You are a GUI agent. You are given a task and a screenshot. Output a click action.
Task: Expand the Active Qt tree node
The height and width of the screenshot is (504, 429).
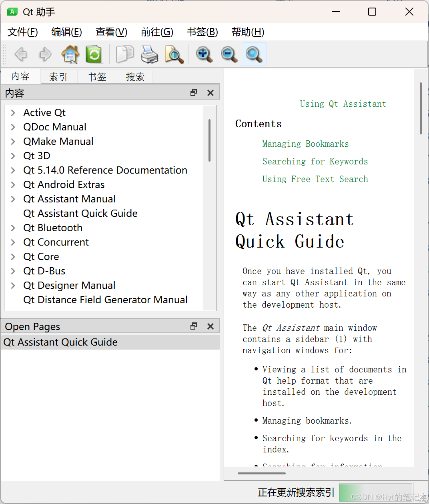(13, 113)
